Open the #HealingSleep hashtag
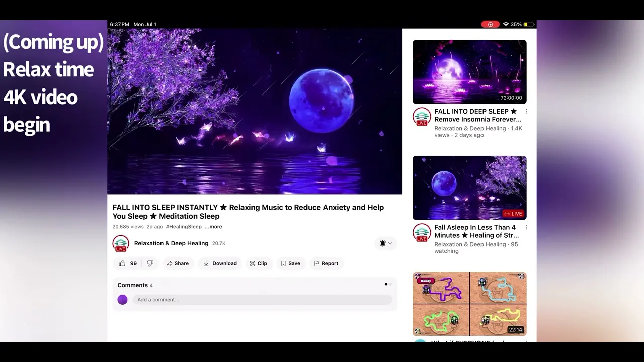Screen dimensions: 644x362 (x=184, y=227)
